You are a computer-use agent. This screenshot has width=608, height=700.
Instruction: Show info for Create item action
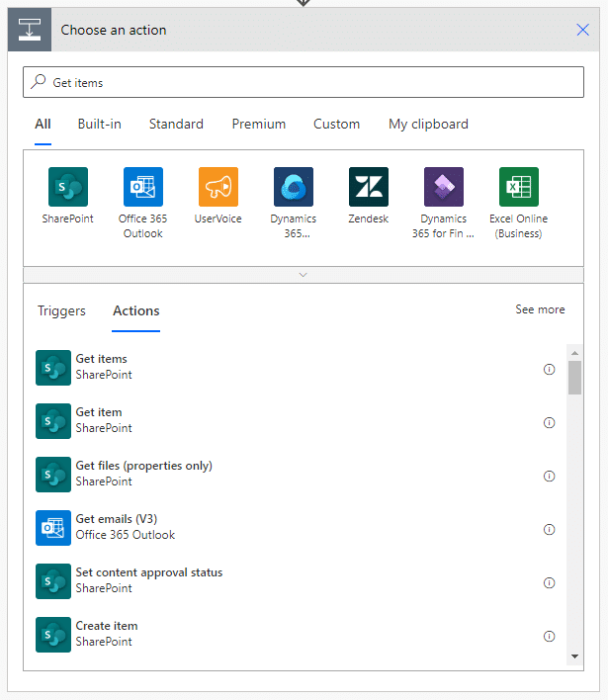(x=549, y=636)
